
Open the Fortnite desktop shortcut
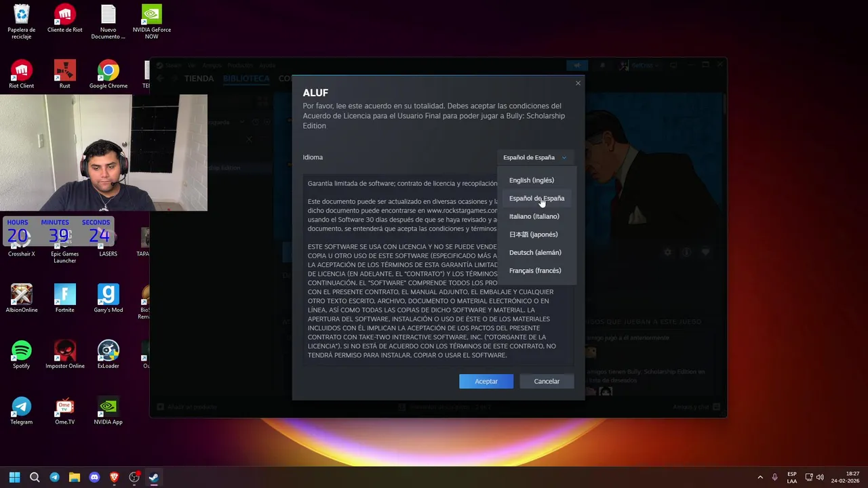point(65,298)
